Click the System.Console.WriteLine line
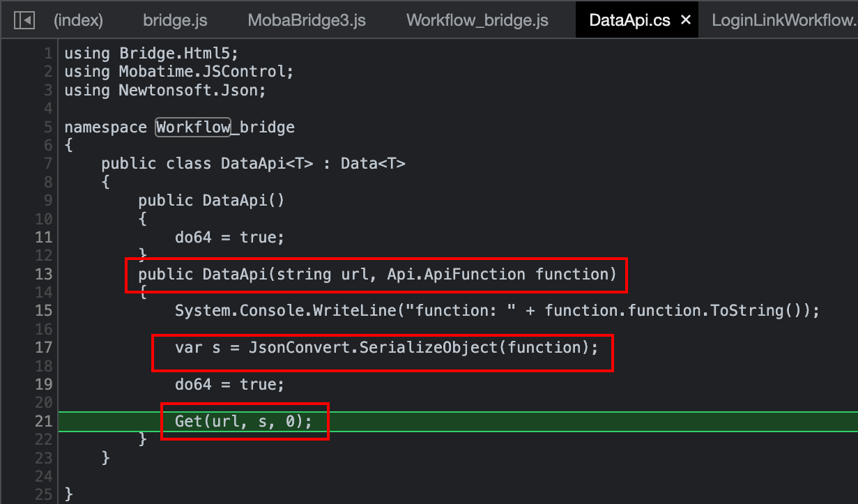Image resolution: width=858 pixels, height=504 pixels. click(498, 311)
